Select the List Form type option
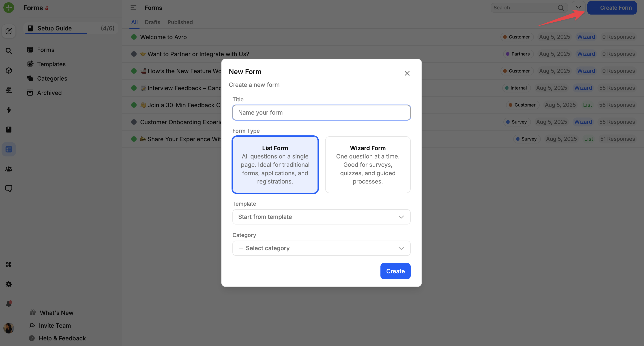644x346 pixels. (275, 165)
